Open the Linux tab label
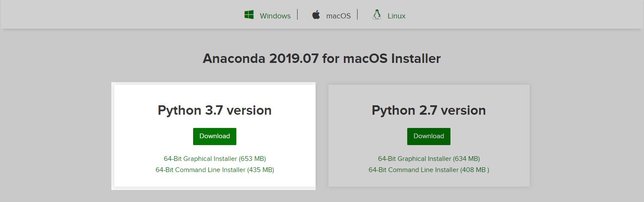Viewport: 644px width, 202px height. pos(396,16)
